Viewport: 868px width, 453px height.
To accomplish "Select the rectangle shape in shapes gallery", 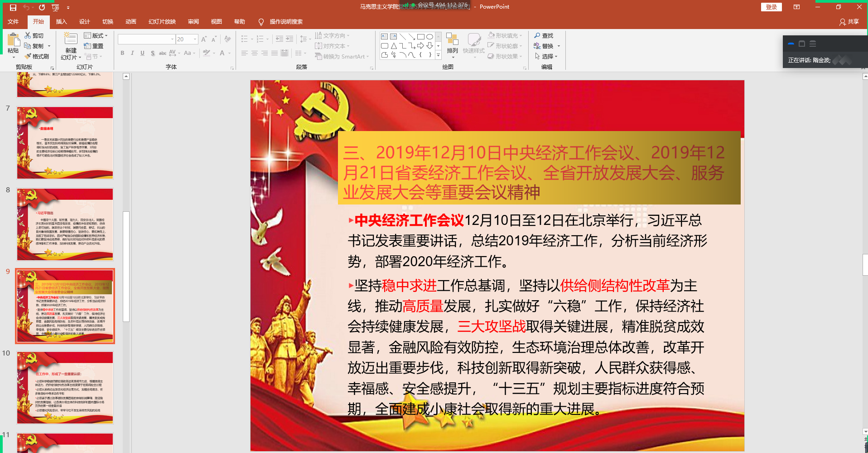I will (x=420, y=37).
